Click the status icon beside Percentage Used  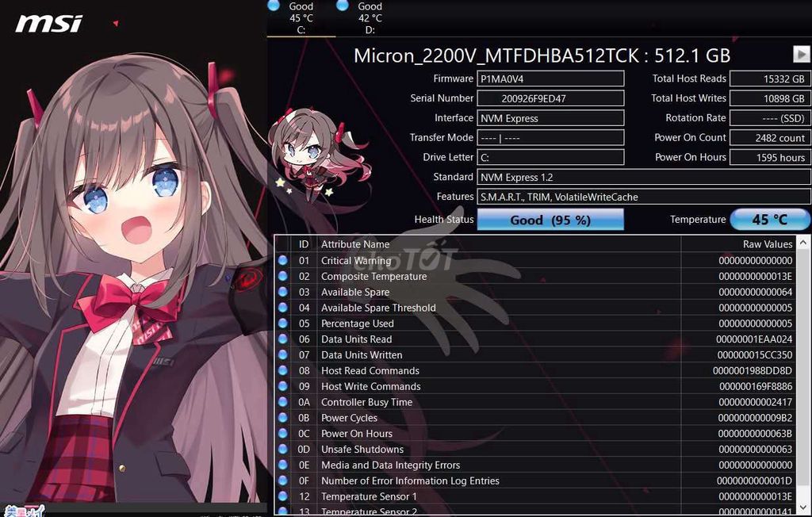(283, 324)
